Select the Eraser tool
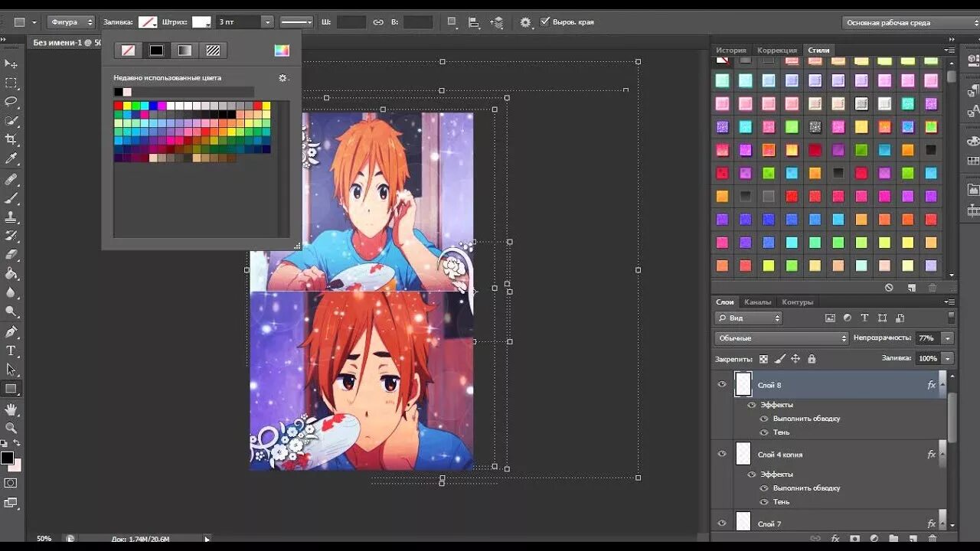This screenshot has width=980, height=551. [11, 255]
